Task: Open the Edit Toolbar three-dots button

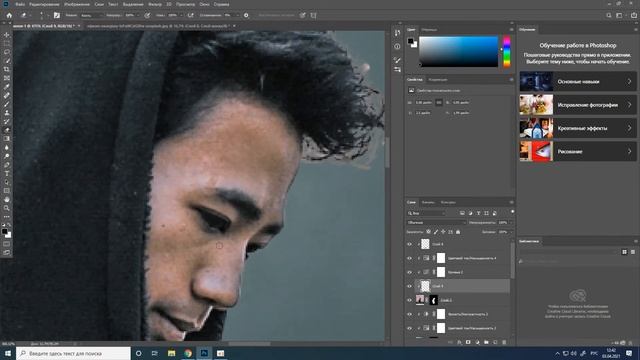Action: (7, 217)
